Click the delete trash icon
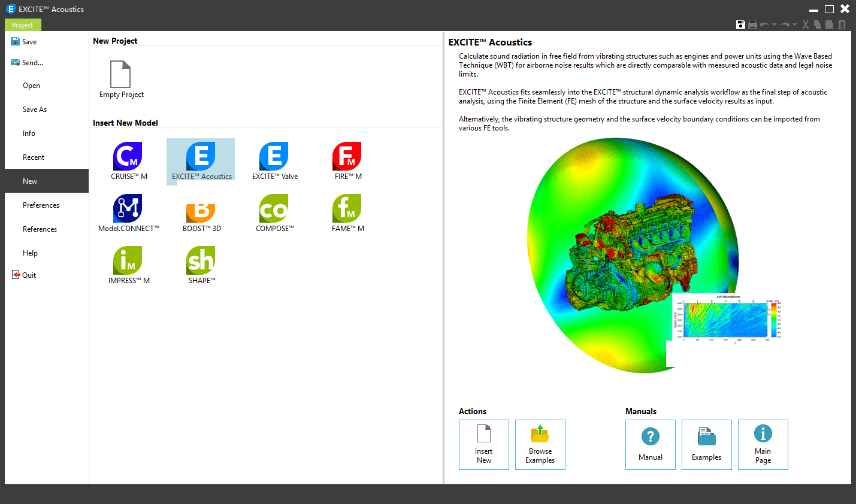 point(842,25)
